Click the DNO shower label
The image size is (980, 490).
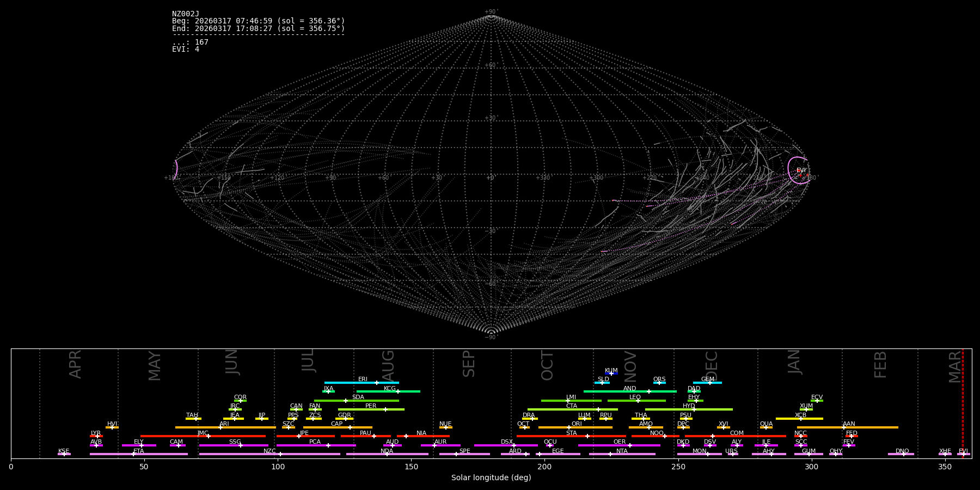coord(902,451)
